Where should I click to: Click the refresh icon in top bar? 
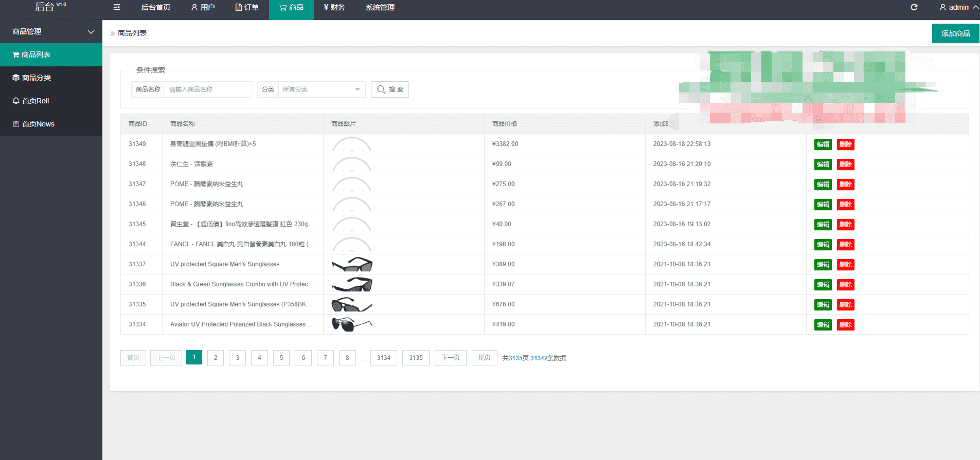tap(914, 7)
